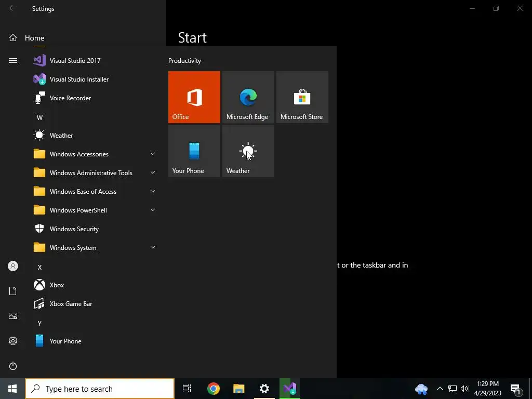Viewport: 532px width, 399px height.
Task: Open the volume control tray icon
Action: pyautogui.click(x=464, y=389)
